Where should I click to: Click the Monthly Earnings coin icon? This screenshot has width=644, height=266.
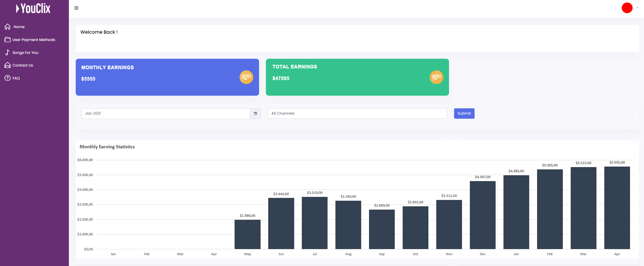(x=246, y=77)
